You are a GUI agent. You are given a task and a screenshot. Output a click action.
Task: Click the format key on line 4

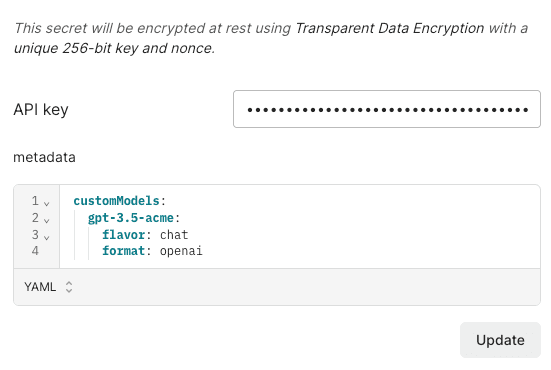pyautogui.click(x=123, y=251)
